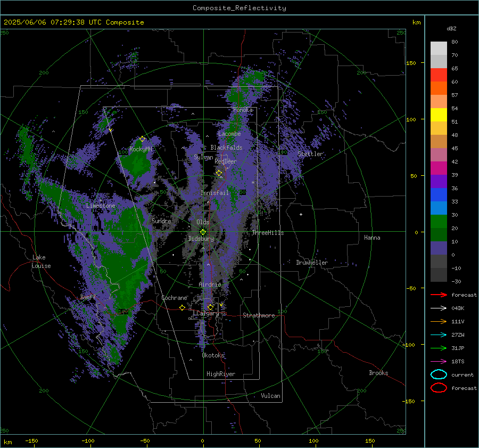Click the Okotoks label

click(x=213, y=355)
